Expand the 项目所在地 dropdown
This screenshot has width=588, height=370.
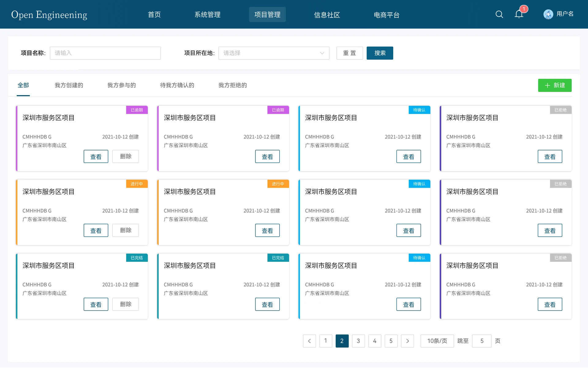(x=274, y=53)
